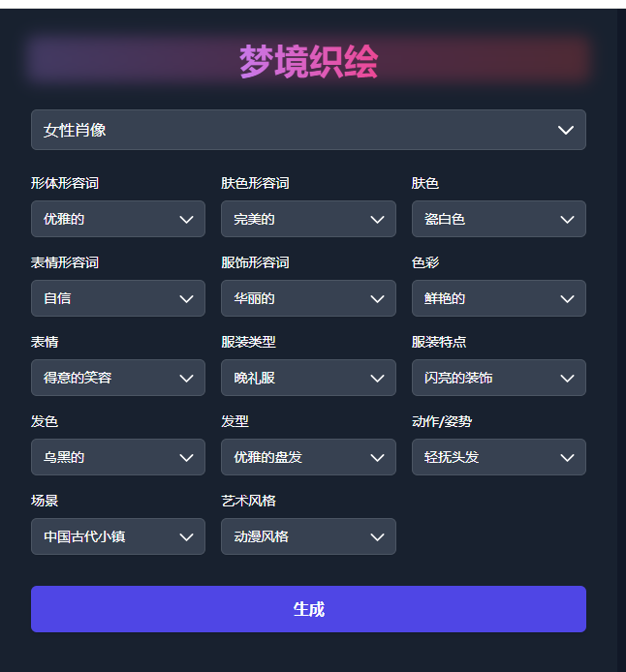Open the 艺术风格 dropdown showing 动漫风格
The image size is (626, 672).
pyautogui.click(x=308, y=536)
